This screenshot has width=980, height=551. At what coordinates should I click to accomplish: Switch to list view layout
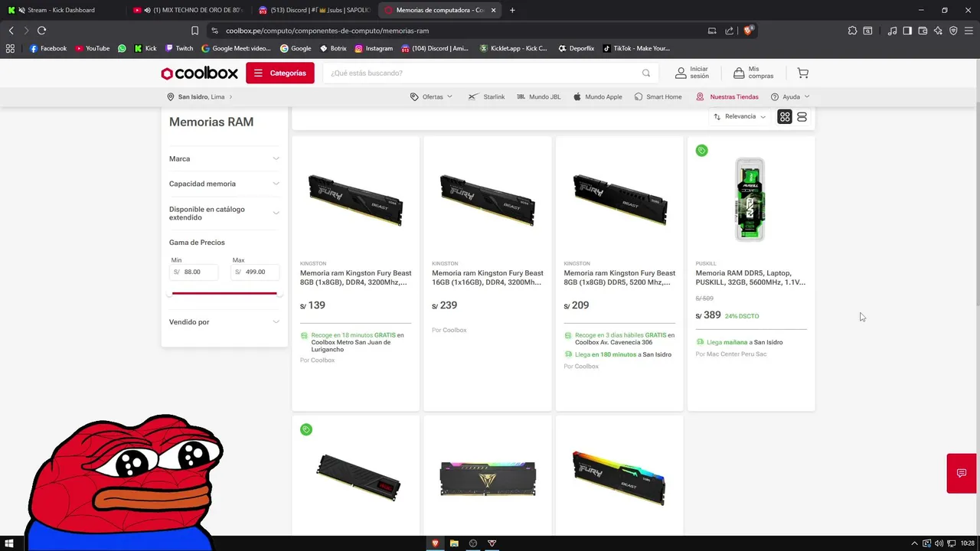coord(802,117)
